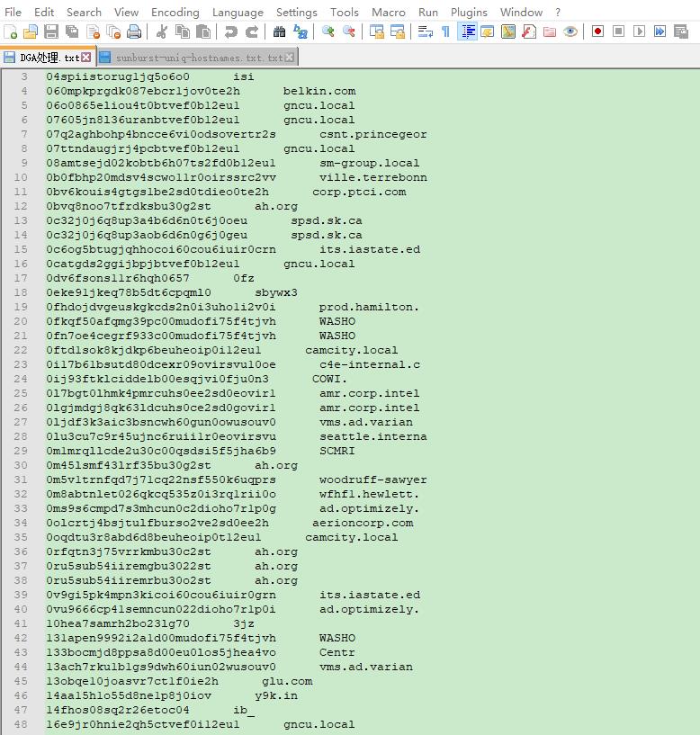Click 'corp.ptci.com' on line 11
Viewport: 700px width, 735px height.
(x=359, y=192)
